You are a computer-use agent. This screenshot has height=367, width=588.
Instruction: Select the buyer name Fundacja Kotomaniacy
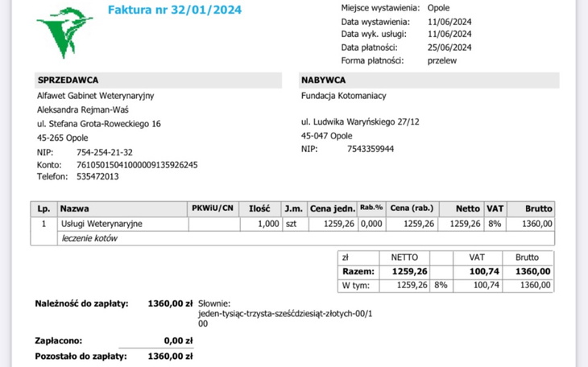343,96
